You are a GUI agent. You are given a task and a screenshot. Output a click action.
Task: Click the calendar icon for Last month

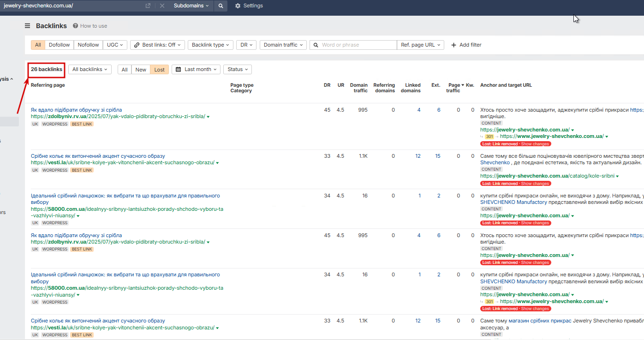tap(179, 70)
